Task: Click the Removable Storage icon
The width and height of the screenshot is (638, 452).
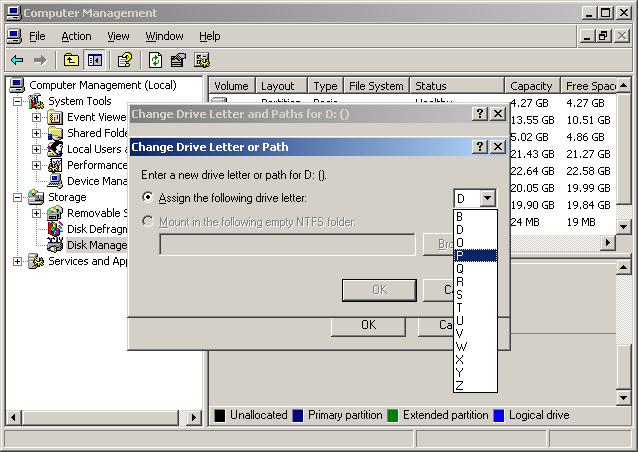Action: pos(55,213)
